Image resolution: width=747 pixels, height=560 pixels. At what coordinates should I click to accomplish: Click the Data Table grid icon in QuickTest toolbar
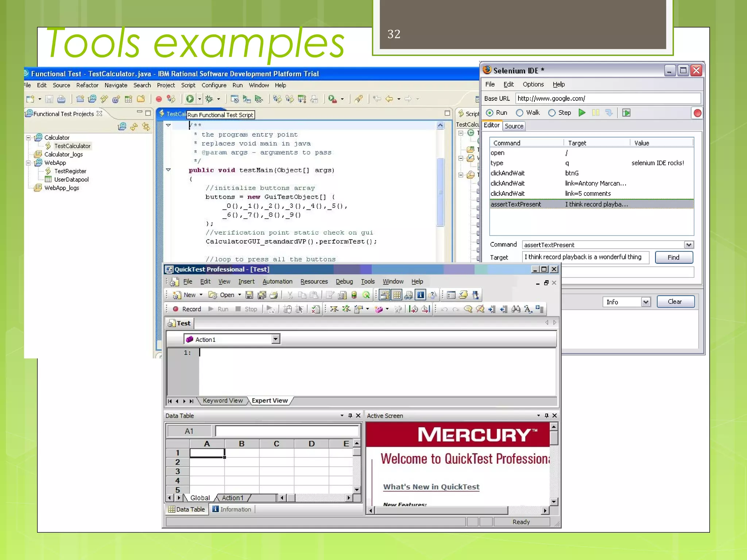[x=397, y=295]
